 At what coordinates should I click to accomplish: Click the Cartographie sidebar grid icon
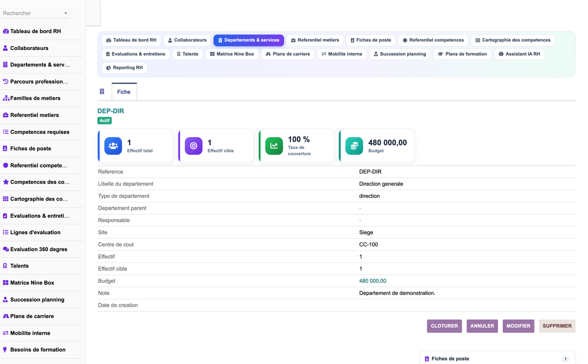6,199
